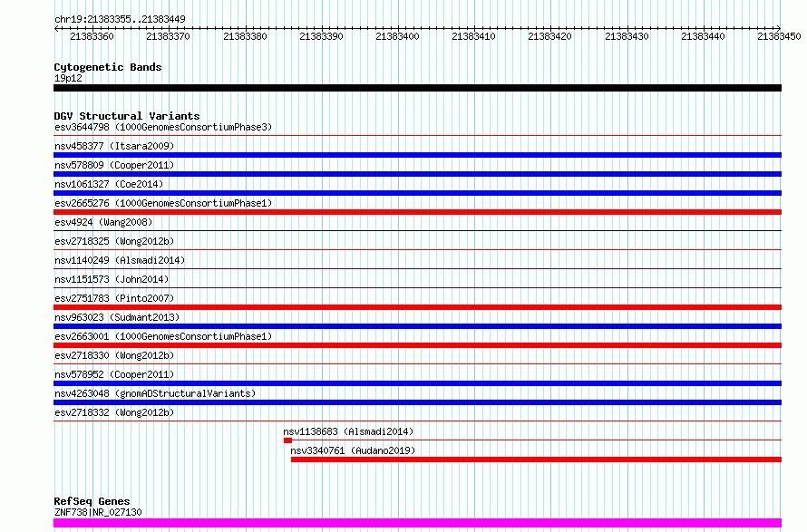
Task: Click ruler position 21383370
Action: coord(169,36)
